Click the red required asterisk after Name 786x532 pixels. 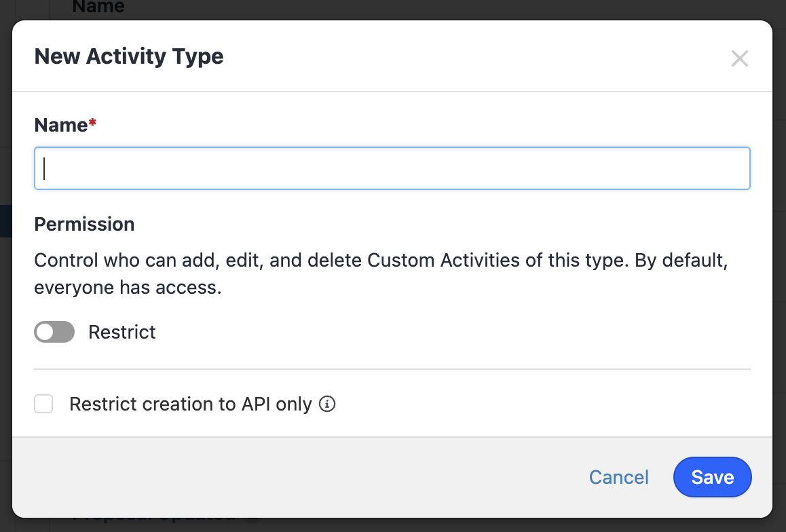(93, 124)
